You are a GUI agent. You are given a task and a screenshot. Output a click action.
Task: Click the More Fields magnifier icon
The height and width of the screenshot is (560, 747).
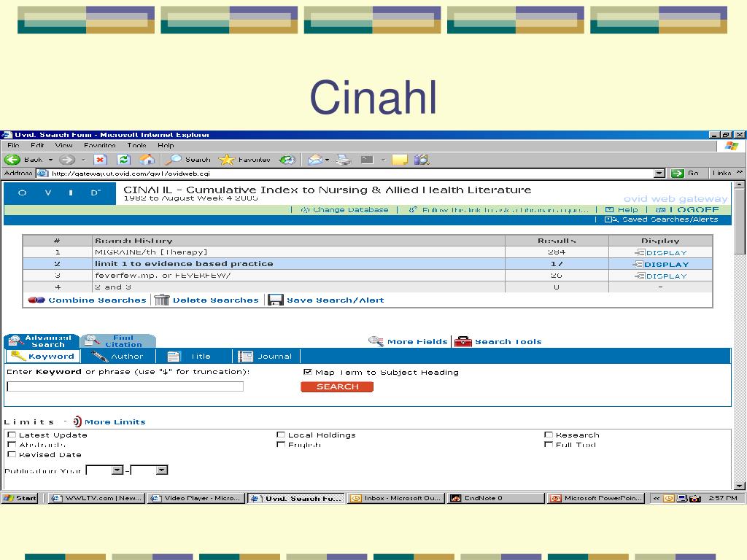tap(376, 341)
